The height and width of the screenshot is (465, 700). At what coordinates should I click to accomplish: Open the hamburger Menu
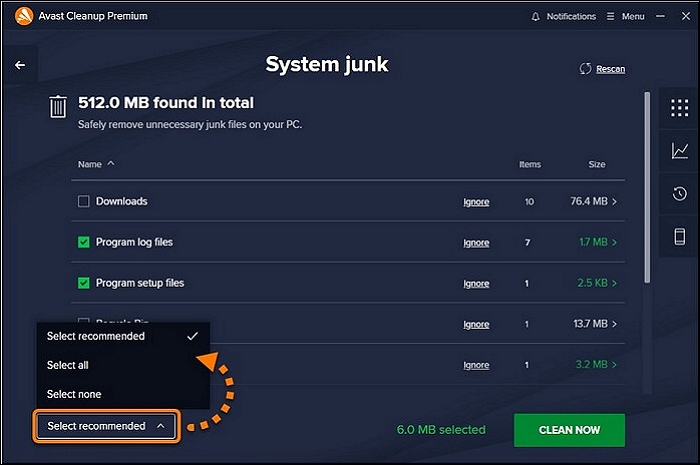pyautogui.click(x=625, y=17)
